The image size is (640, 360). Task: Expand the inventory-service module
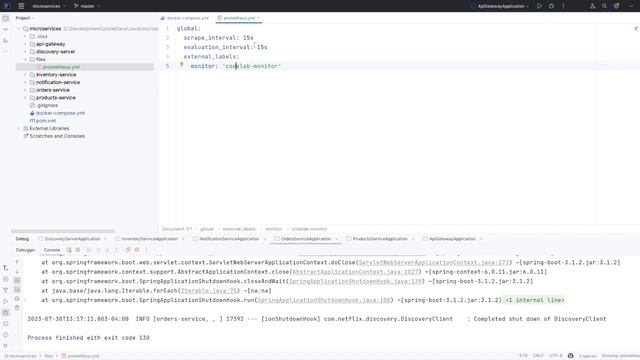[25, 75]
